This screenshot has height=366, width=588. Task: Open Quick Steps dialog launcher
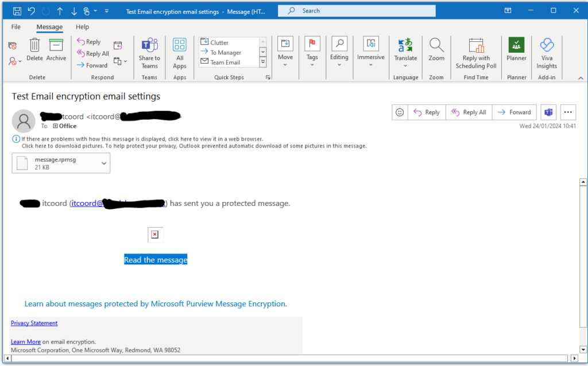click(x=268, y=77)
